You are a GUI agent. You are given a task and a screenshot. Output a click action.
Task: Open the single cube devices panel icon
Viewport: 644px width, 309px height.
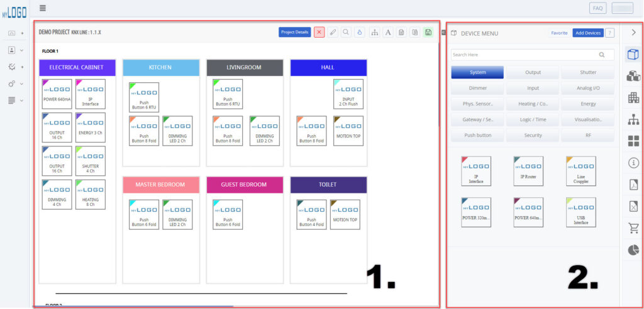[633, 55]
